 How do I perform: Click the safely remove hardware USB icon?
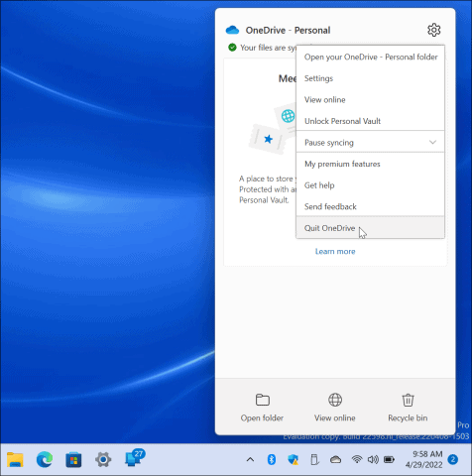pos(314,459)
